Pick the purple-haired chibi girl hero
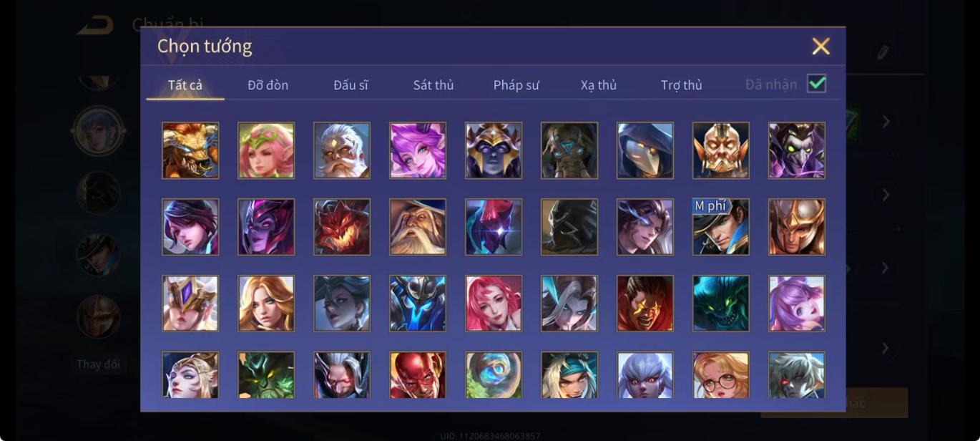The width and height of the screenshot is (980, 441). coord(796,304)
